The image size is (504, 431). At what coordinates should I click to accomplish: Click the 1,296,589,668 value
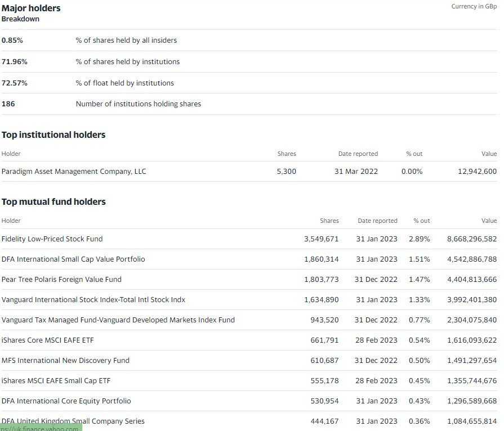point(472,401)
